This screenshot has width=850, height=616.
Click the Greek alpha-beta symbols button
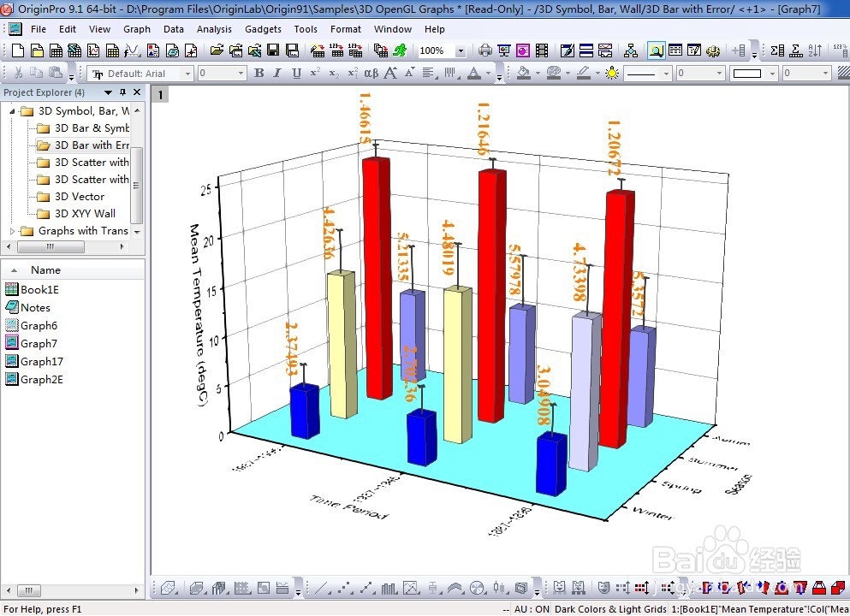pyautogui.click(x=372, y=73)
